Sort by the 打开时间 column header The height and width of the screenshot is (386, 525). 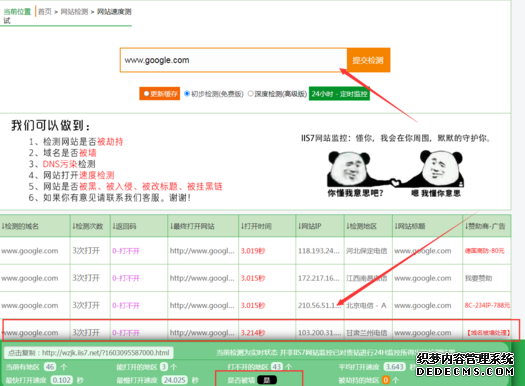pyautogui.click(x=256, y=226)
